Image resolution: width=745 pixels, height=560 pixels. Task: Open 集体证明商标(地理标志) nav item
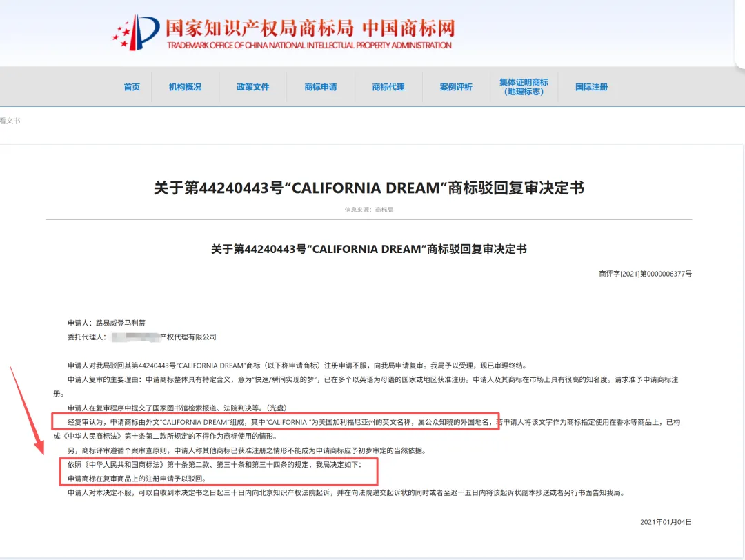click(524, 87)
